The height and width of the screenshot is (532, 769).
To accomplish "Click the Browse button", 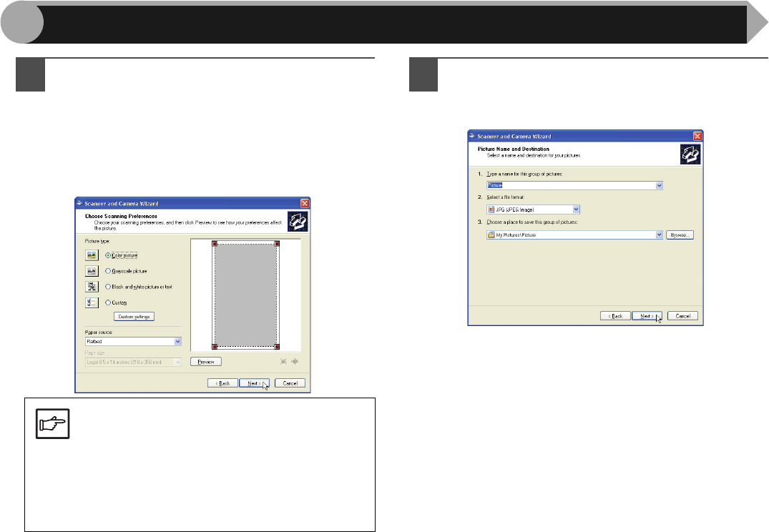I will [680, 235].
